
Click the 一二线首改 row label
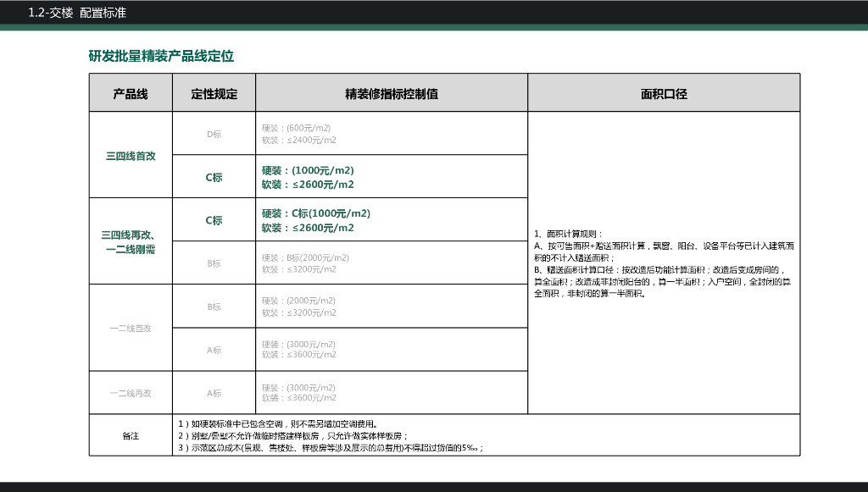point(131,327)
